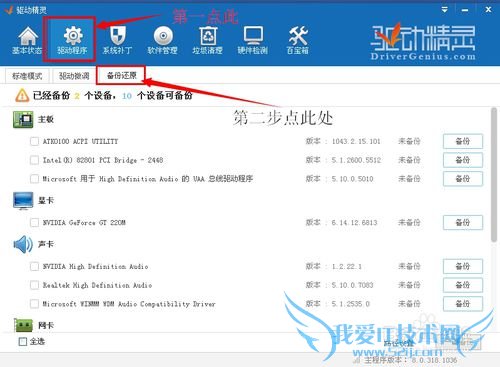This screenshot has width=500, height=367.
Task: Click 备份 button for Microsoft WINMM driver
Action: [x=463, y=304]
